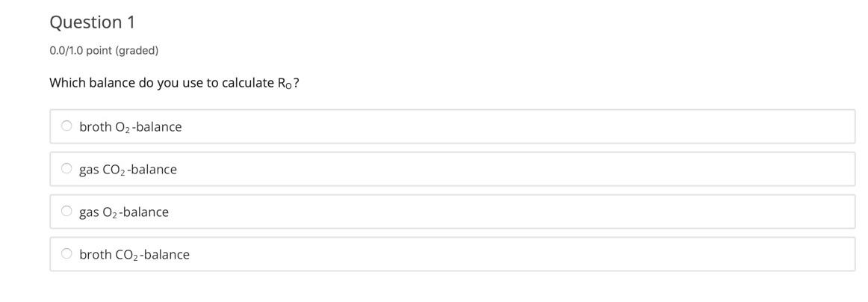
Task: Select the broth O₂-balance radio button
Action: (66, 126)
